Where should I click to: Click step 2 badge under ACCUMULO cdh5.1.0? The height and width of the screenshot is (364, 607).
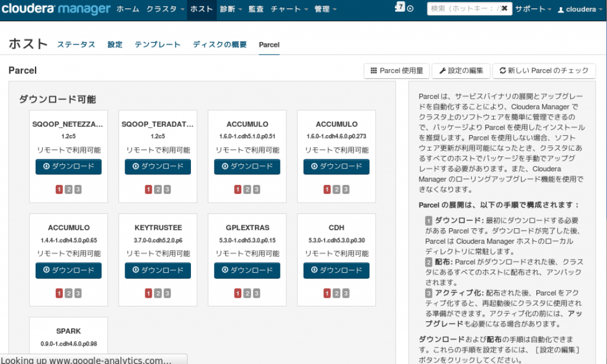(247, 189)
